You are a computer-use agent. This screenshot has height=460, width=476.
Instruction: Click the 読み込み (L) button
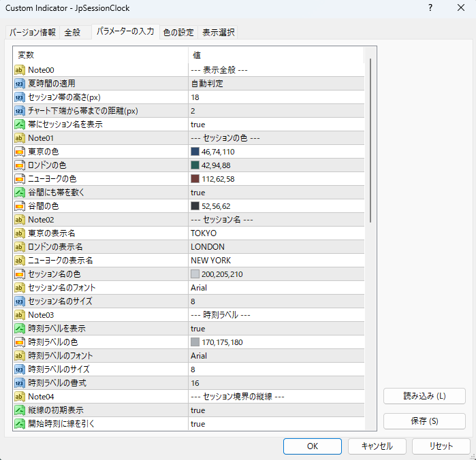click(424, 396)
